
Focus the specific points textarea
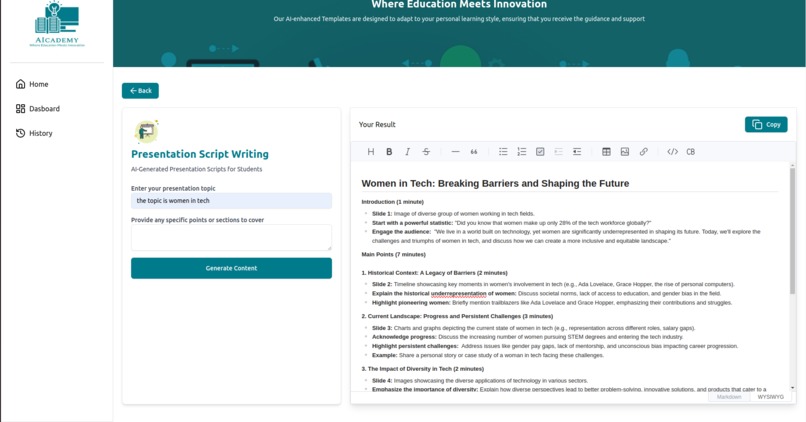(x=231, y=237)
